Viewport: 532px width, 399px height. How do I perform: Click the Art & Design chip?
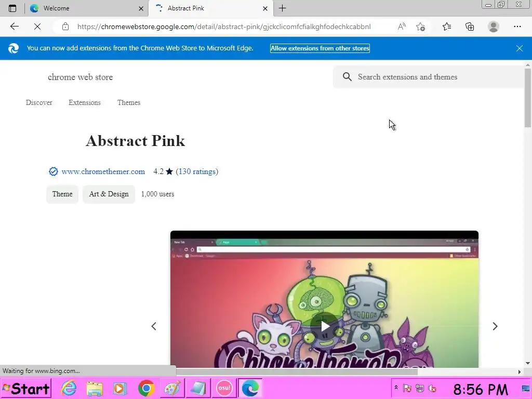109,194
